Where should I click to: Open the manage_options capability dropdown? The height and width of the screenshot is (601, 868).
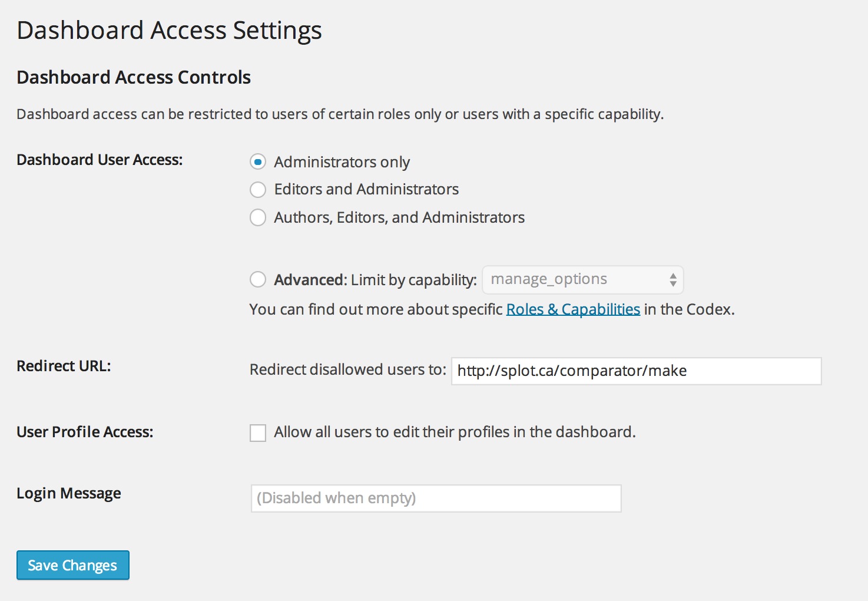[583, 280]
